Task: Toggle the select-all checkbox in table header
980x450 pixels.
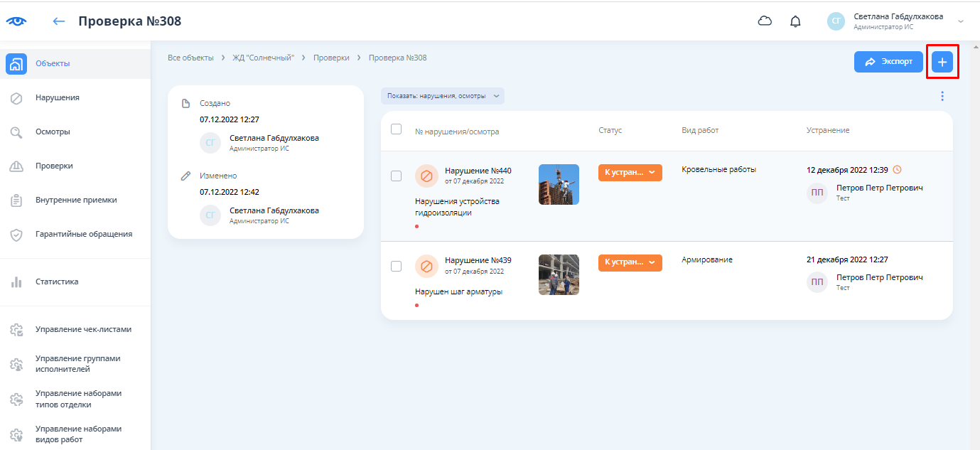Action: [397, 129]
